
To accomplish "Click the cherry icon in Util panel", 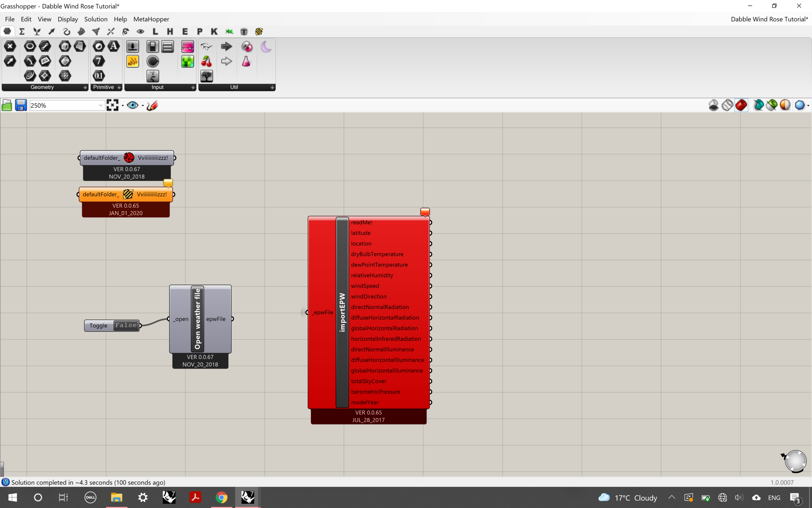I will (207, 61).
